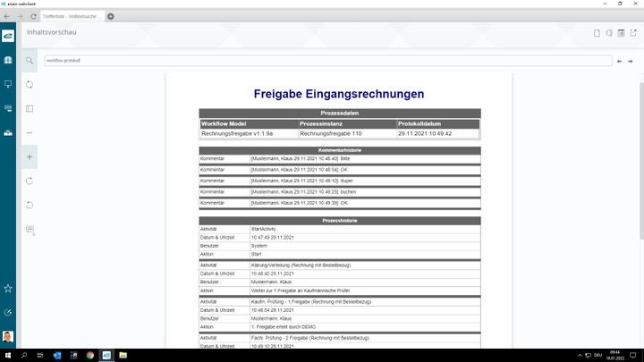
Task: Click the Kaufm. Prüfung - 1.Freigabe activity
Action: point(311,302)
